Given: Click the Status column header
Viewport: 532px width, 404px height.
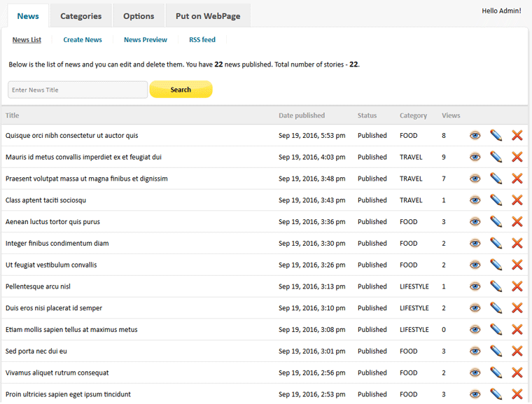Looking at the screenshot, I should point(367,116).
